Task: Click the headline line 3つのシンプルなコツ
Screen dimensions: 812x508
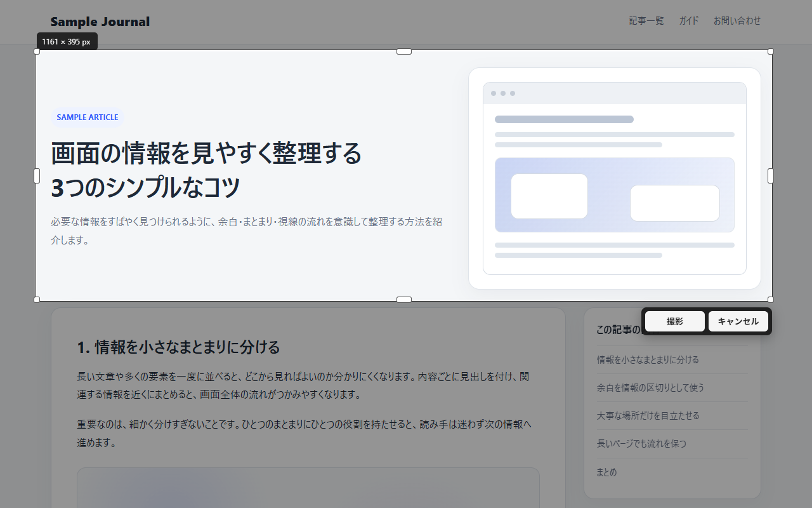Action: (146, 188)
